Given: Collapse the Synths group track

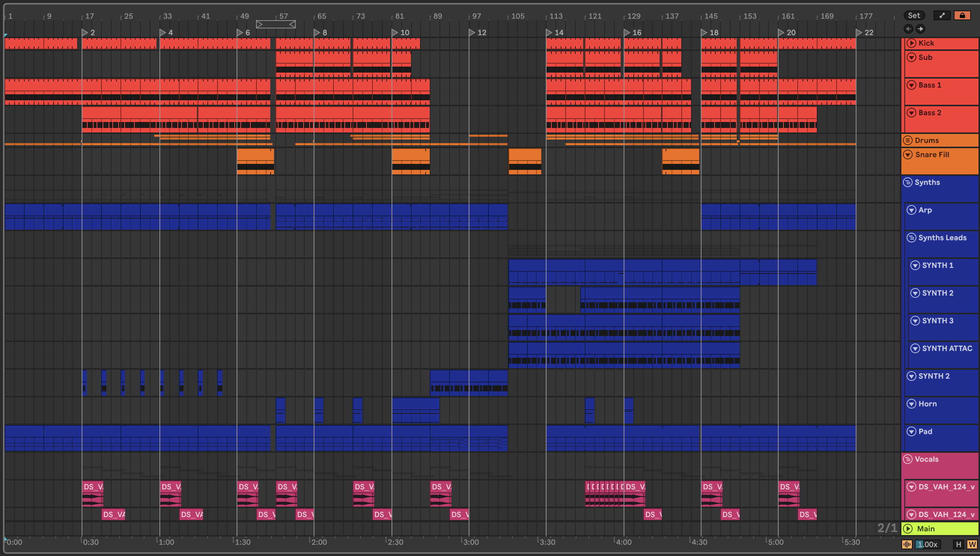Looking at the screenshot, I should 908,182.
